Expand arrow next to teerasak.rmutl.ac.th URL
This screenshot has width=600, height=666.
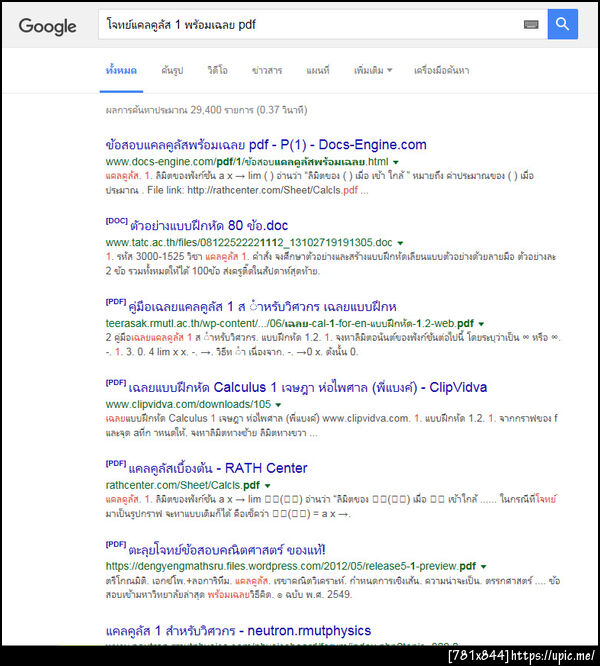pos(481,324)
